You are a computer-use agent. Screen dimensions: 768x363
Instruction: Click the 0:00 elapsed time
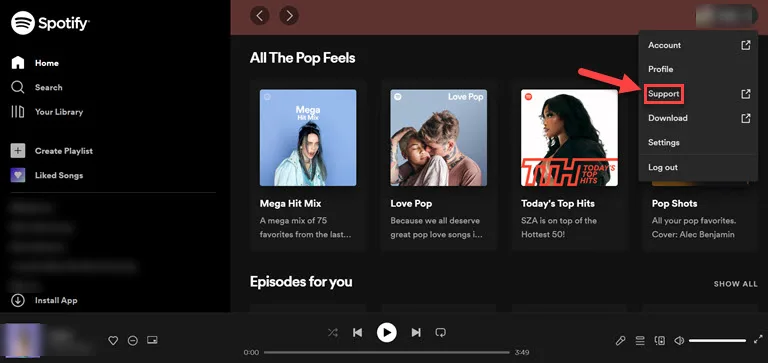pos(251,352)
